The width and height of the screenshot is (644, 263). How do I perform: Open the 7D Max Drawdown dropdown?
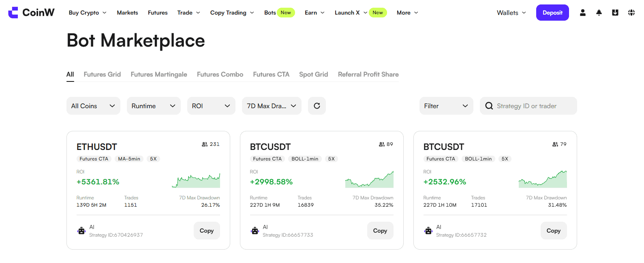272,106
